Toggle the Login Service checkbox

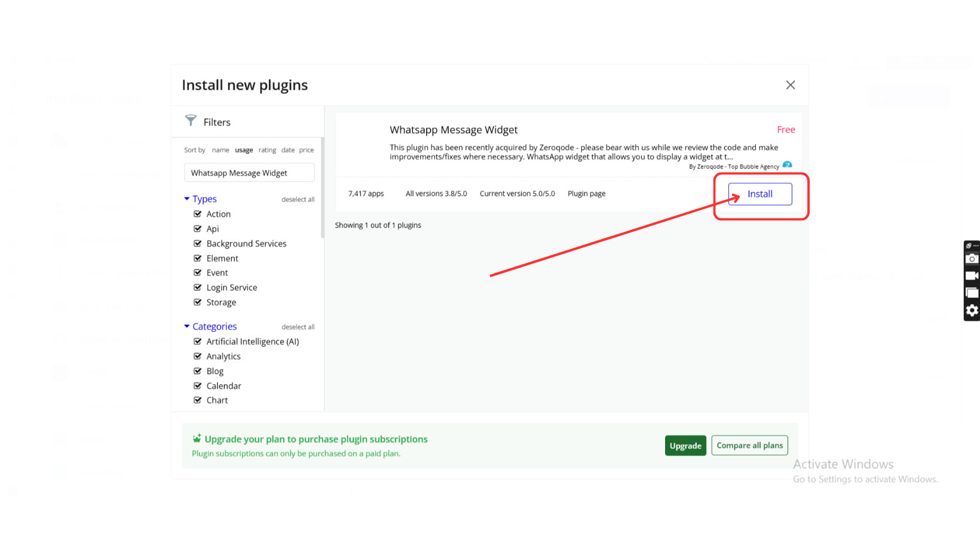pyautogui.click(x=197, y=287)
